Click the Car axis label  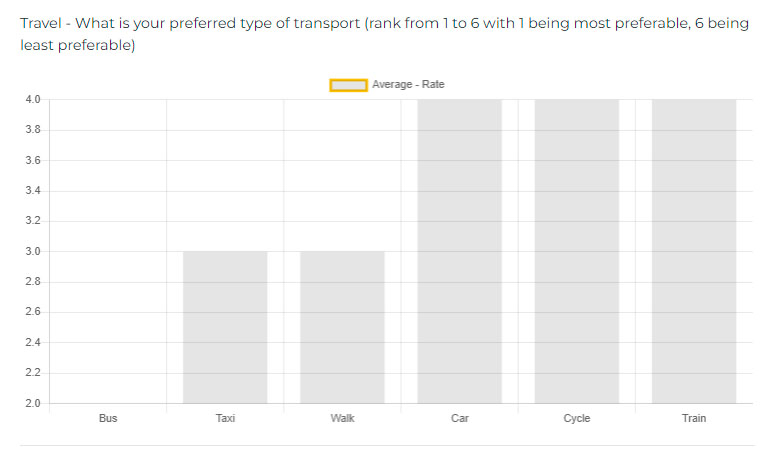(460, 418)
